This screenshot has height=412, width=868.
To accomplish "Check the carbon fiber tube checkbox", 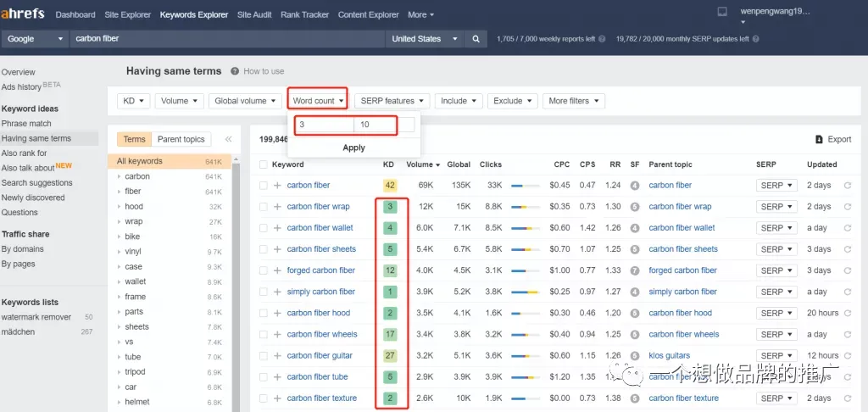I will (264, 377).
